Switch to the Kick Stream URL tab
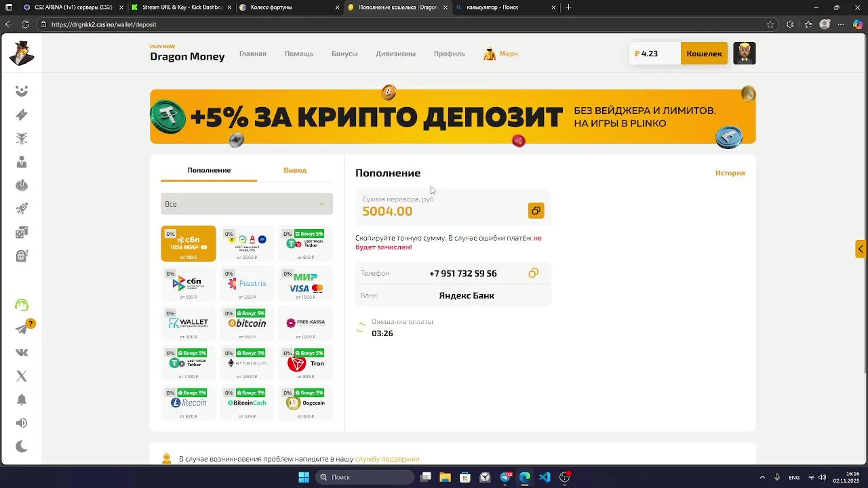Screen dimensions: 868x488 tap(181, 7)
